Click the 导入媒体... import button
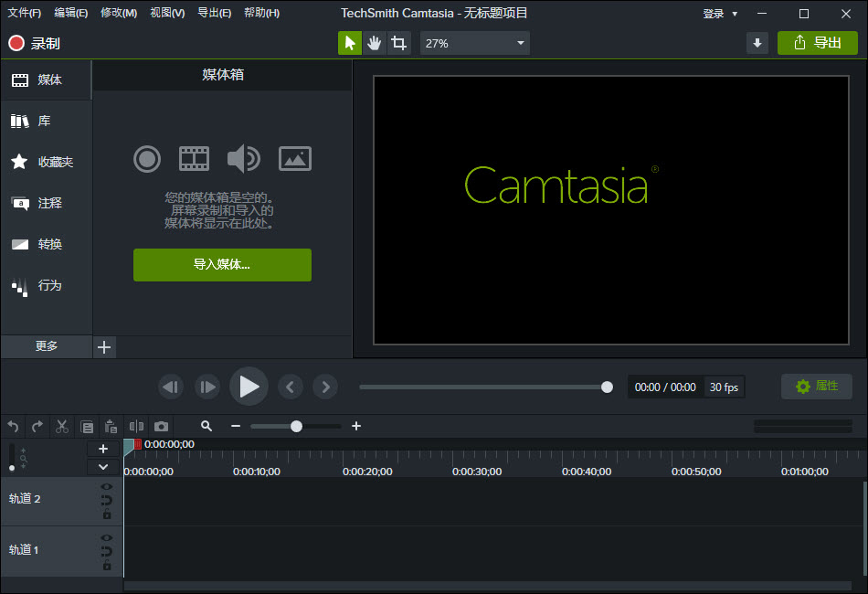 [222, 265]
